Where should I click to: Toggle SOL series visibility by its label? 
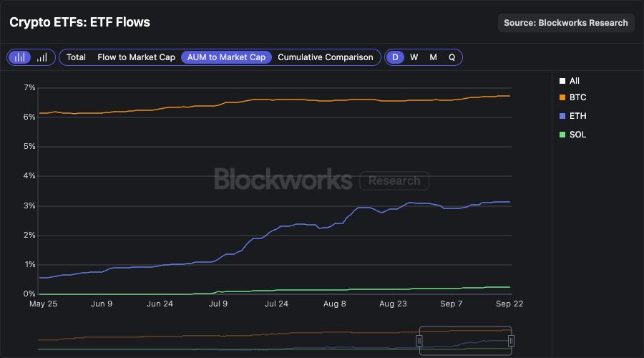tap(577, 135)
